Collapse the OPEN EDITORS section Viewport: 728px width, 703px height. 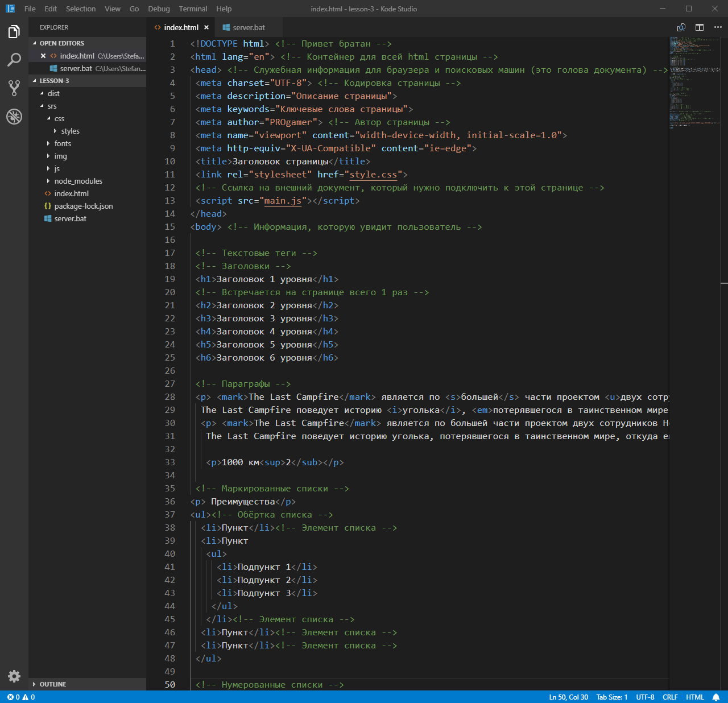(x=61, y=43)
